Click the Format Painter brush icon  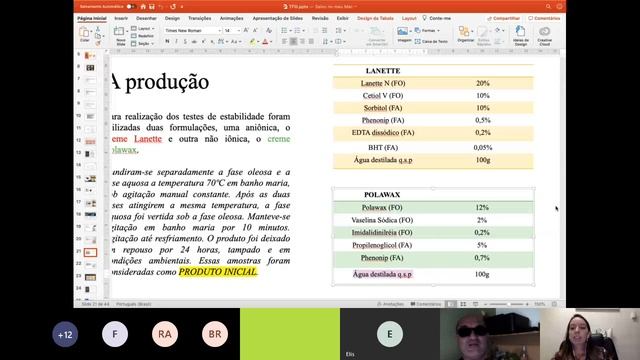[x=98, y=43]
